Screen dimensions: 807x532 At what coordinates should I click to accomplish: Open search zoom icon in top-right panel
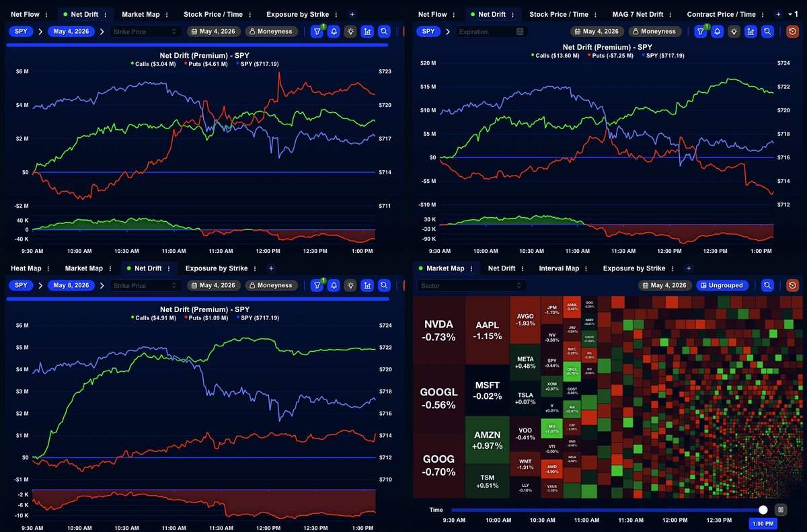click(767, 31)
